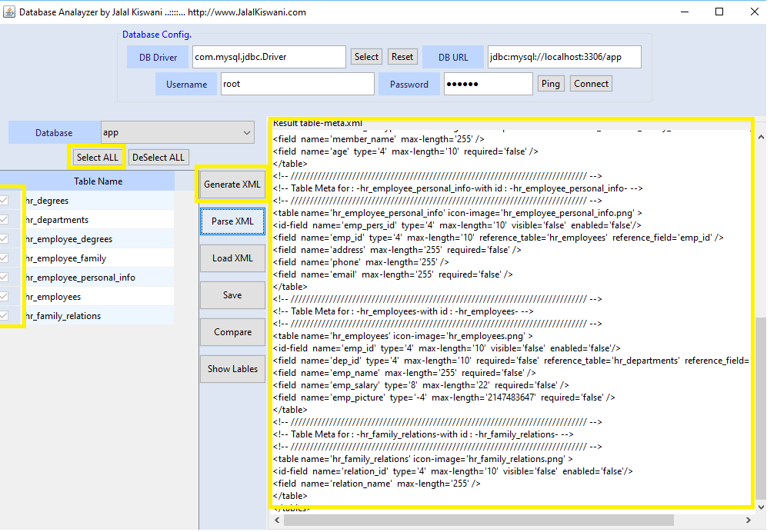Image resolution: width=777 pixels, height=532 pixels.
Task: Click Select ALL tables button
Action: pyautogui.click(x=97, y=157)
